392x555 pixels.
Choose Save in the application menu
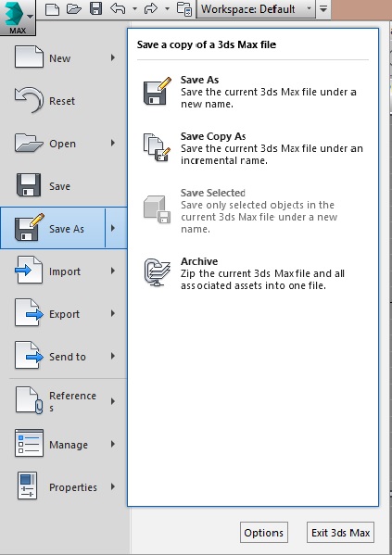(x=59, y=186)
